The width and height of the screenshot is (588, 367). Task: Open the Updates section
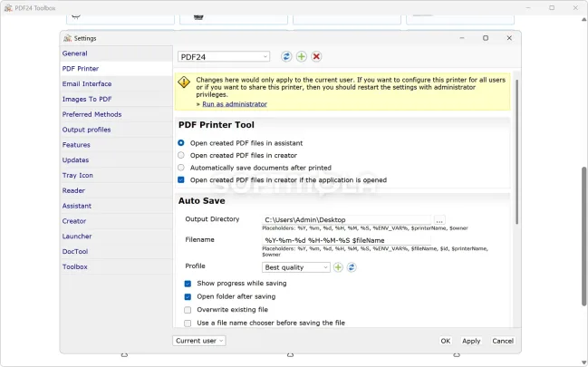[116, 160]
